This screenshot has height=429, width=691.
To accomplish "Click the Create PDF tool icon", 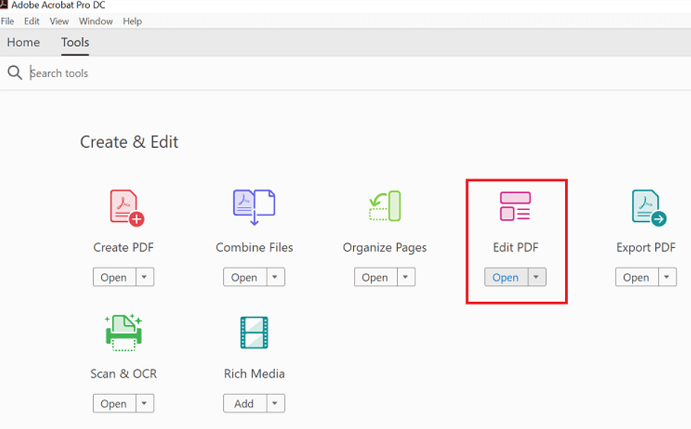I will [127, 208].
